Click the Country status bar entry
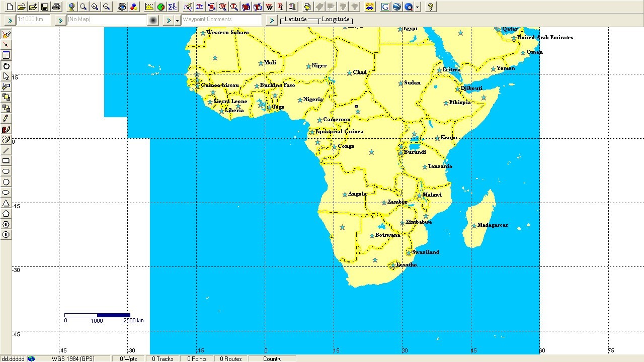Screen dimensions: 644x362 pyautogui.click(x=272, y=358)
